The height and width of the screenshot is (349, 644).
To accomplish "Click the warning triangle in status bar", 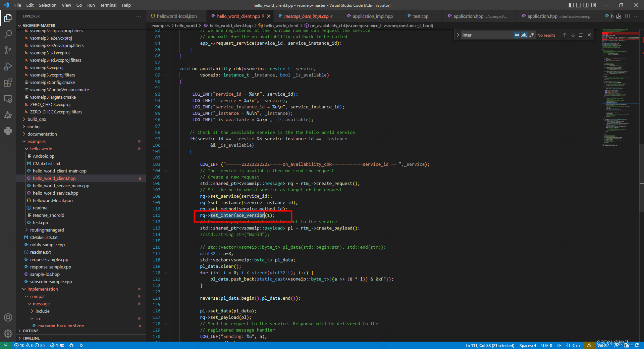I will point(589,345).
